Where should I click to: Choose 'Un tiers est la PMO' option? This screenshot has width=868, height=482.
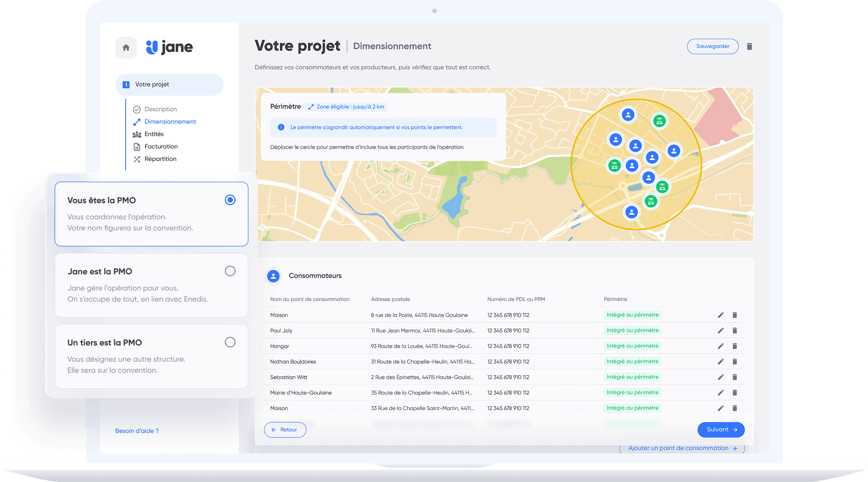(x=230, y=342)
